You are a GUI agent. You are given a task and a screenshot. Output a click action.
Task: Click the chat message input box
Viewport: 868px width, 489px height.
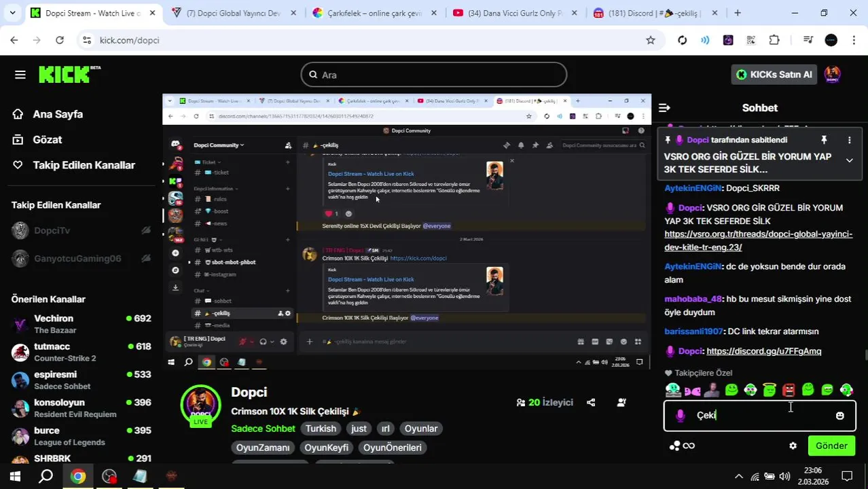(x=759, y=415)
